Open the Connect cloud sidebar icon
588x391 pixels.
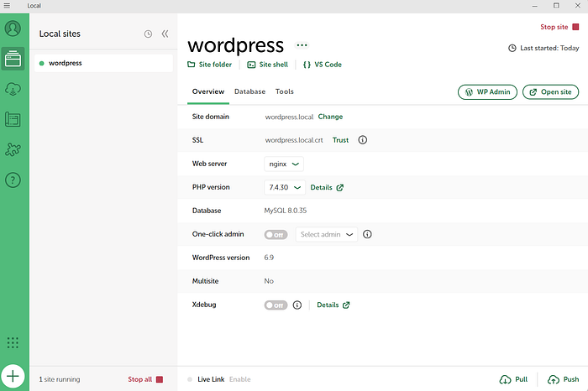point(13,89)
